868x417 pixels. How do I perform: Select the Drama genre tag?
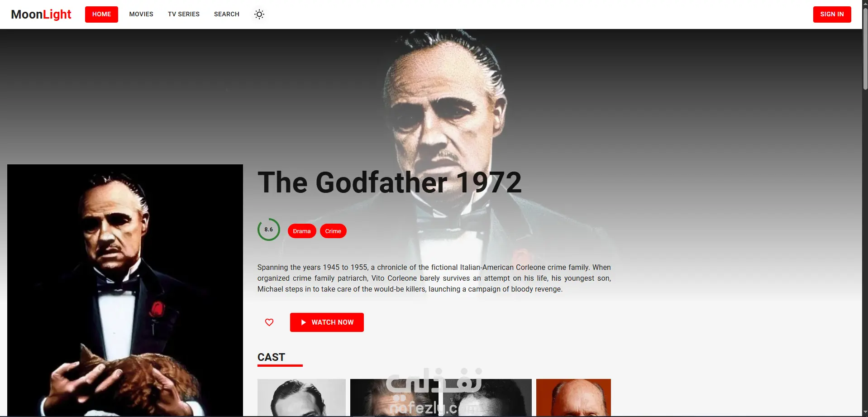302,231
